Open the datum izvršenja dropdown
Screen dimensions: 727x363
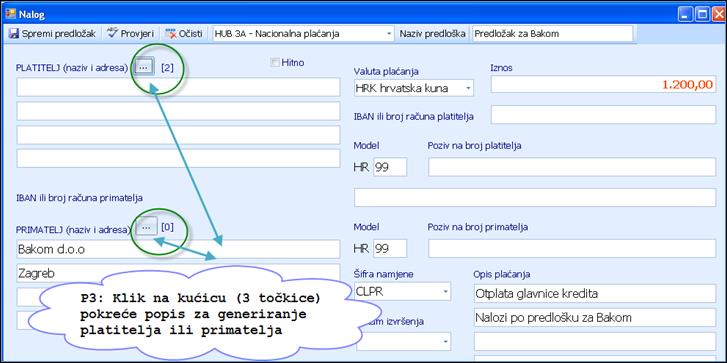[x=445, y=342]
